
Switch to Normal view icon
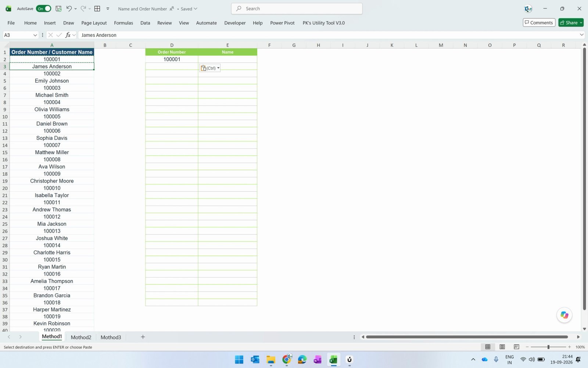pyautogui.click(x=488, y=347)
